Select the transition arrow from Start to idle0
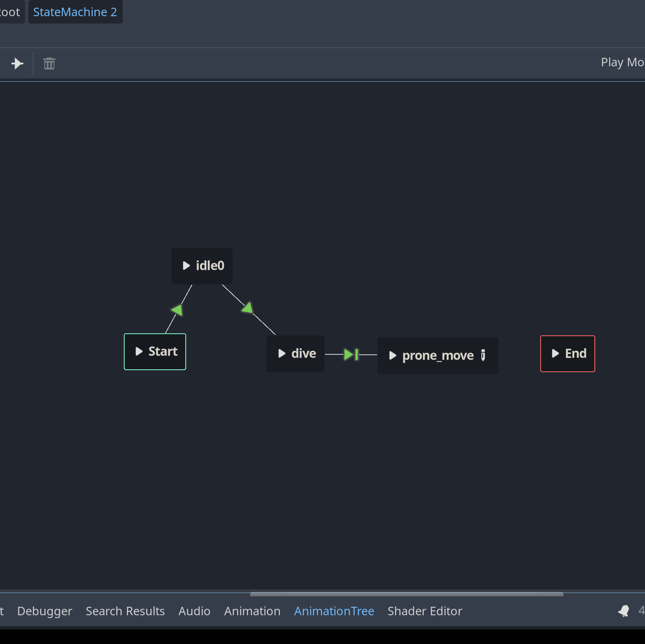The width and height of the screenshot is (645, 644). [x=178, y=310]
